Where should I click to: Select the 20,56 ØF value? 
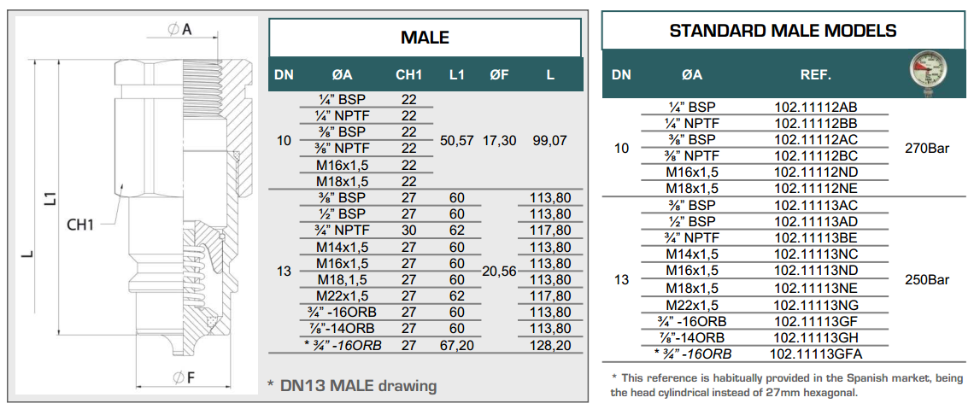pyautogui.click(x=500, y=272)
